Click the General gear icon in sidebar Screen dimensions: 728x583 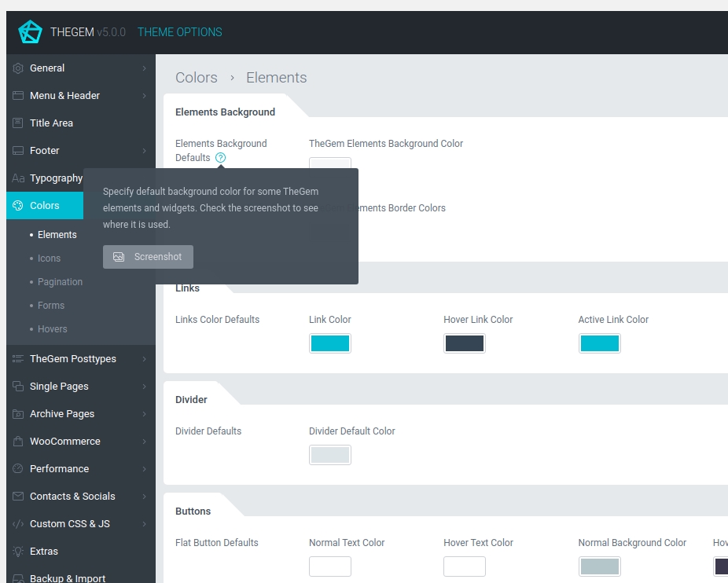[x=18, y=68]
